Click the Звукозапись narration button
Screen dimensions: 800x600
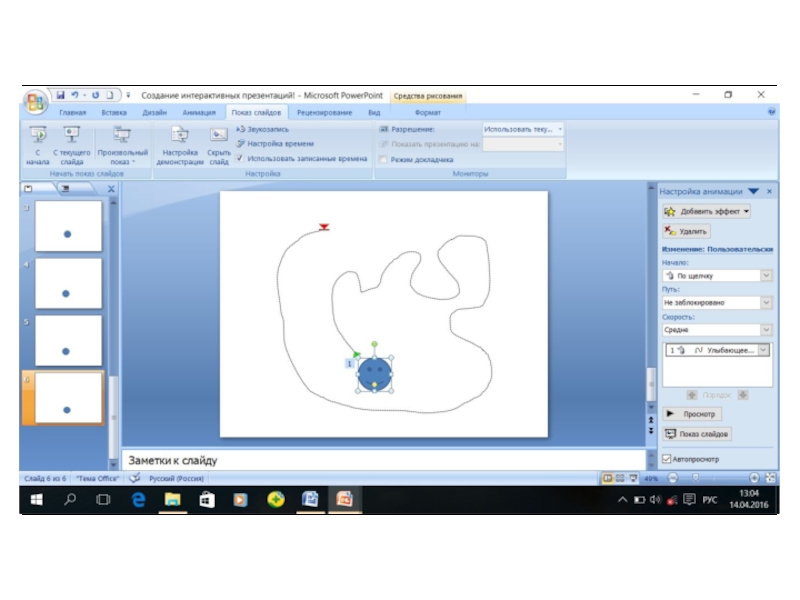coord(264,129)
